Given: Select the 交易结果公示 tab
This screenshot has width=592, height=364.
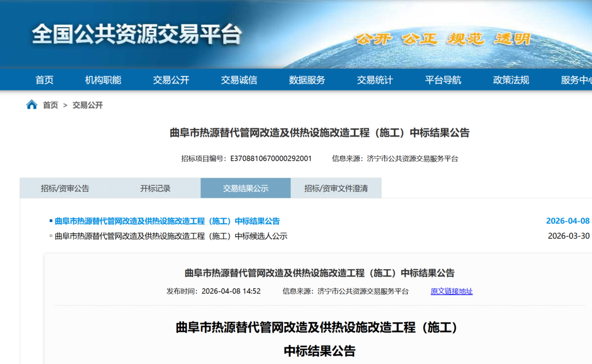Looking at the screenshot, I should 246,189.
